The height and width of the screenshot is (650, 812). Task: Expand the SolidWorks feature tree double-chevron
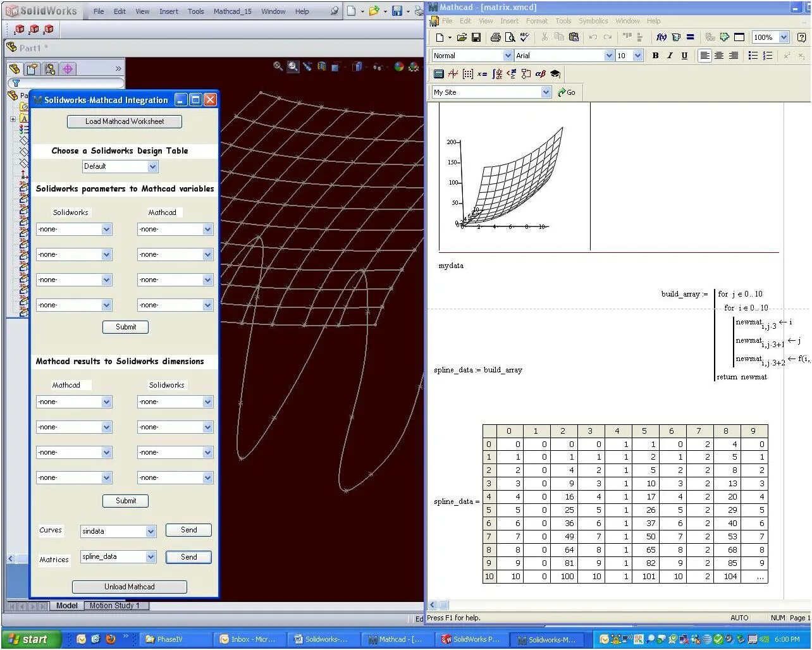coord(118,68)
